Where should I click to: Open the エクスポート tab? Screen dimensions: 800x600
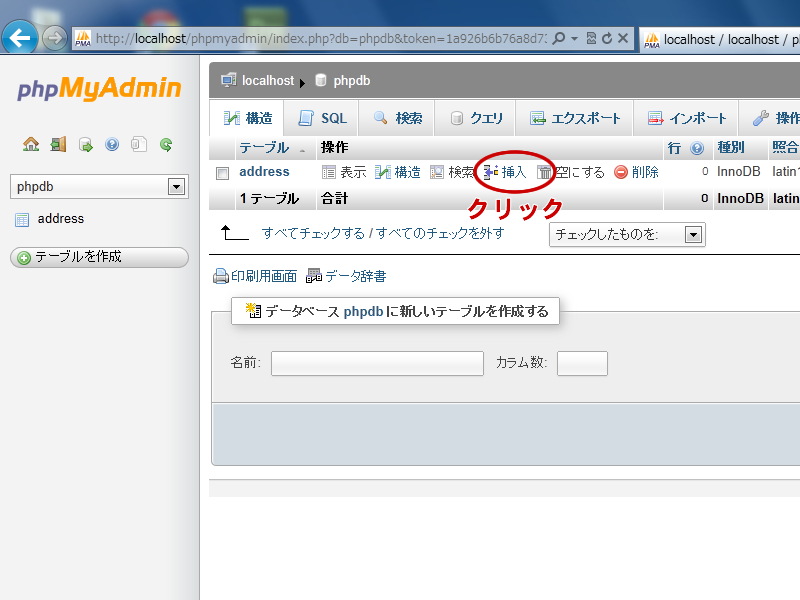click(575, 118)
